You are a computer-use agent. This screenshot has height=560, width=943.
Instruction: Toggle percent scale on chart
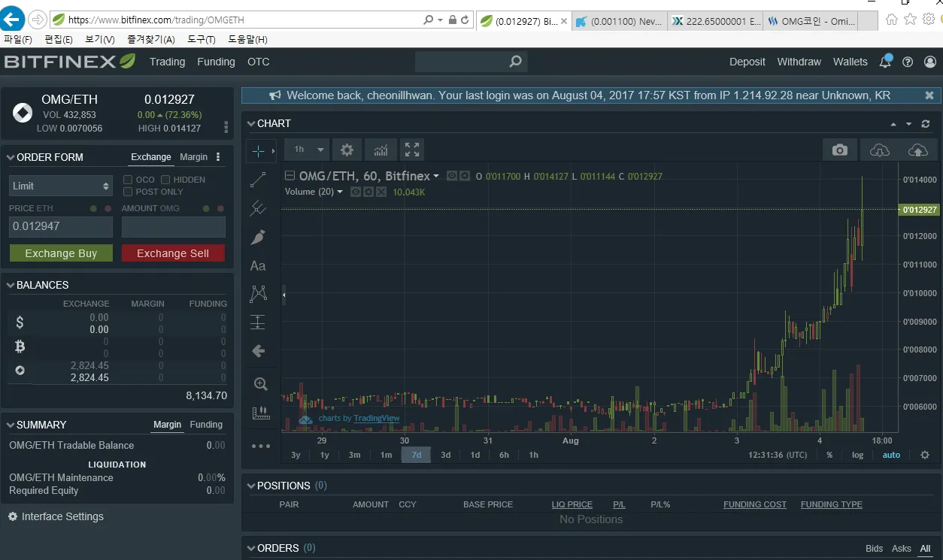[829, 455]
